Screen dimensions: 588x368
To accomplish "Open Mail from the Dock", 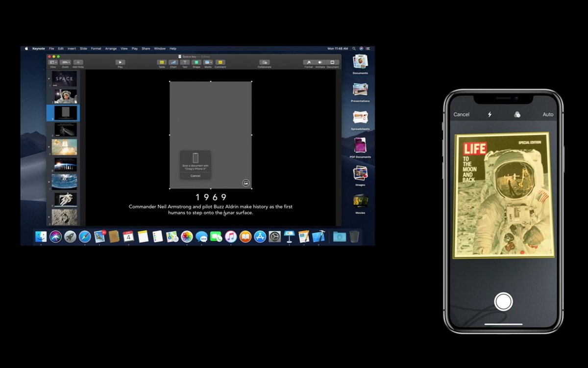I will pos(99,237).
